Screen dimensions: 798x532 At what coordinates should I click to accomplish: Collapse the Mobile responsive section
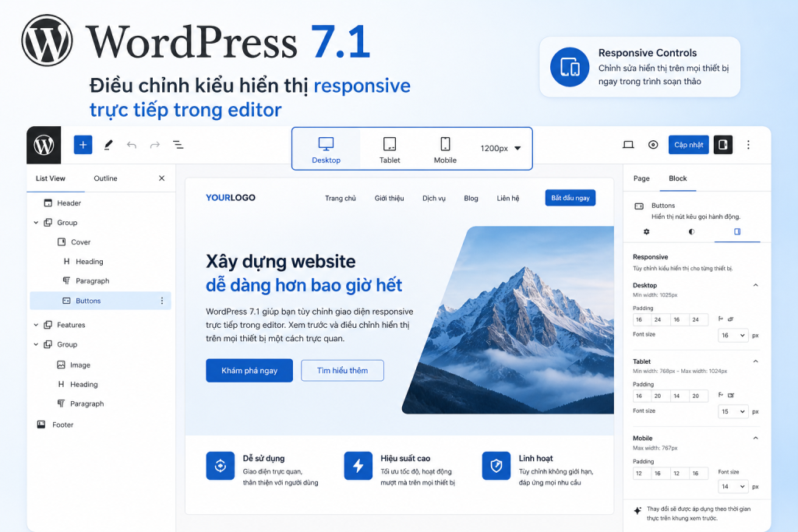(x=756, y=438)
